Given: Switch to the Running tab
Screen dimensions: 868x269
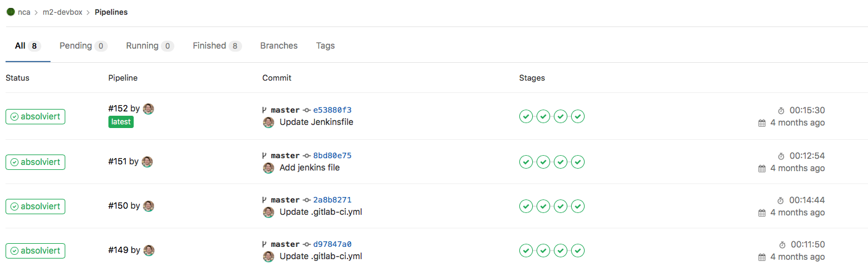Looking at the screenshot, I should click(x=149, y=46).
